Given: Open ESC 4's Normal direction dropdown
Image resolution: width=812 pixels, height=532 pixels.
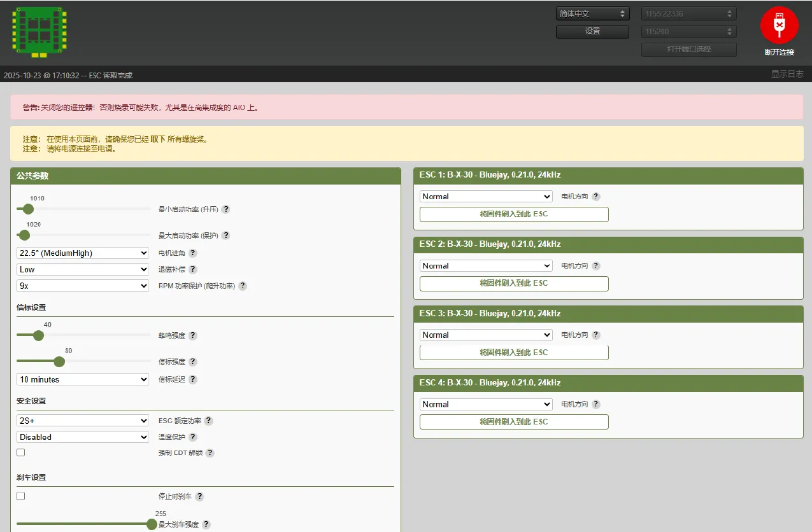Looking at the screenshot, I should pos(485,403).
